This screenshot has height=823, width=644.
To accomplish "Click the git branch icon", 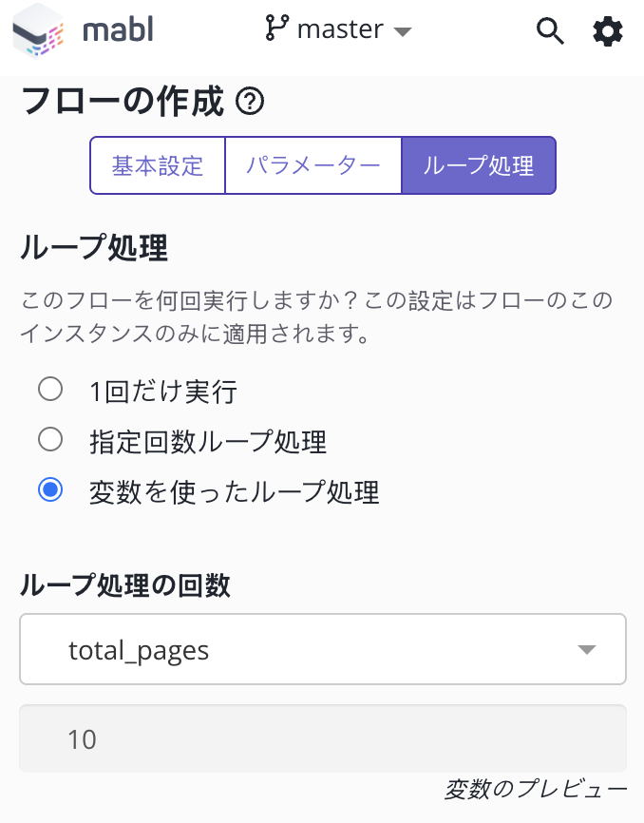I will point(276,29).
